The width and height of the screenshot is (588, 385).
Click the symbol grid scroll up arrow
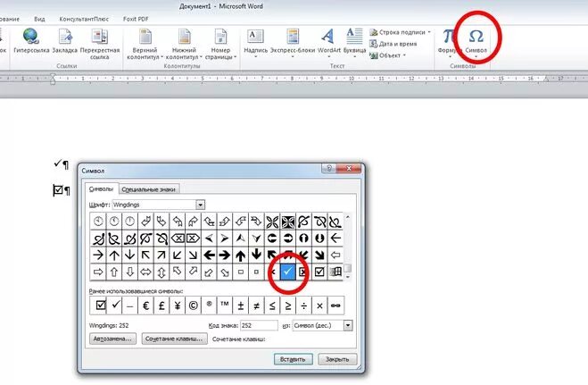[348, 217]
